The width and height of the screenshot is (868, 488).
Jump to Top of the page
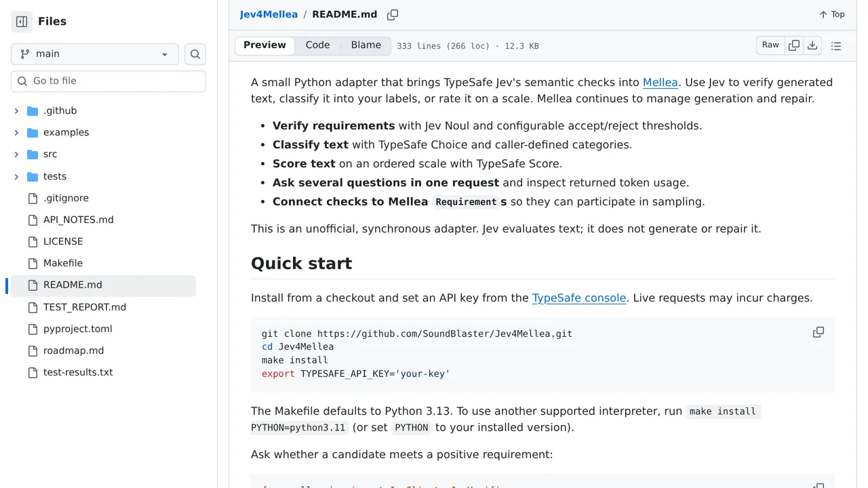point(832,14)
